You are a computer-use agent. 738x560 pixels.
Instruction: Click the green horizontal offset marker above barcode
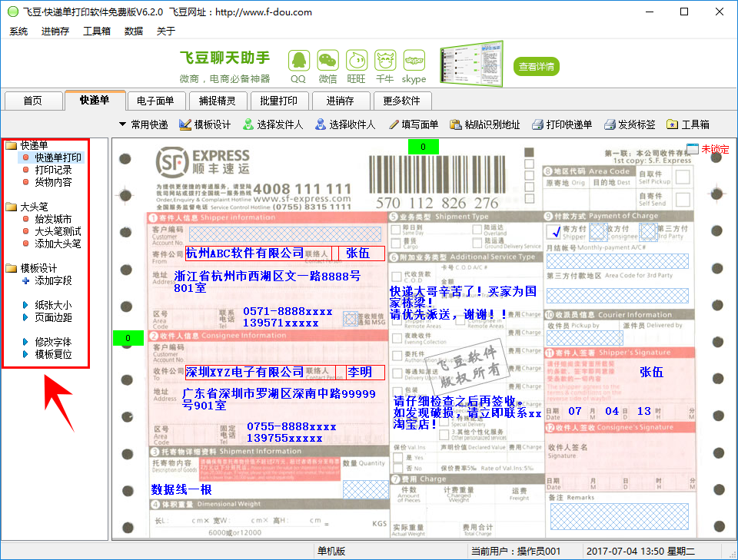423,147
